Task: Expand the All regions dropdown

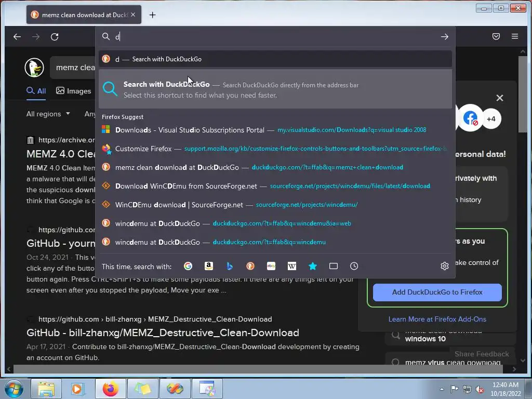Action: coord(48,114)
